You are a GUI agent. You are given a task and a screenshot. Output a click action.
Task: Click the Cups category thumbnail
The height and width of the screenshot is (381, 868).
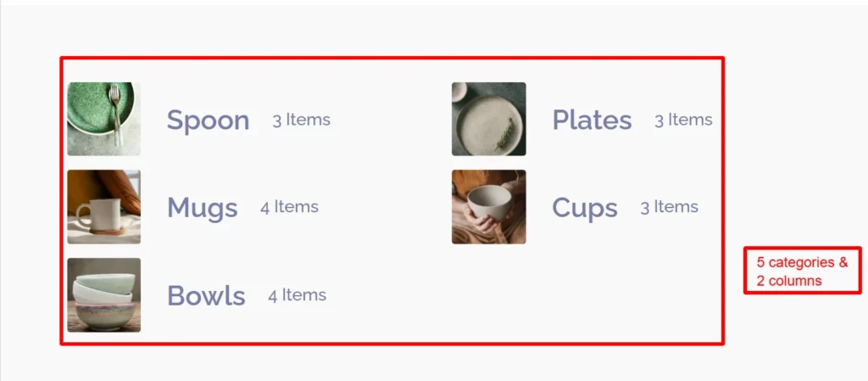click(x=488, y=207)
